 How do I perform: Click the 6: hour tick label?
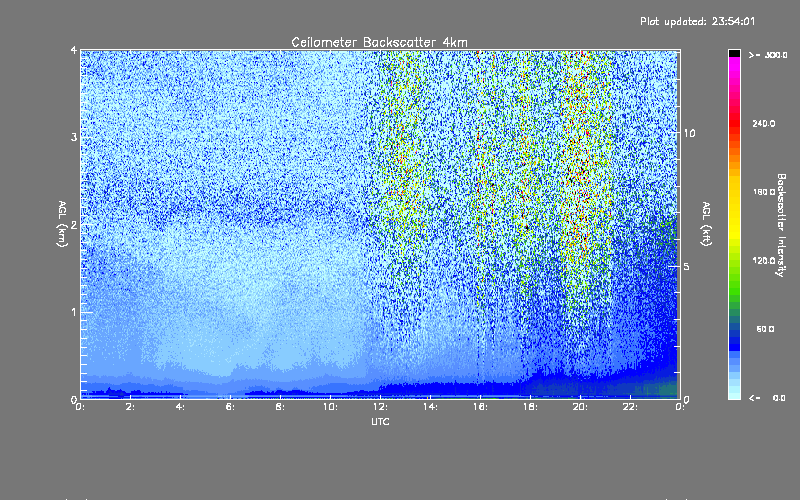pos(230,407)
